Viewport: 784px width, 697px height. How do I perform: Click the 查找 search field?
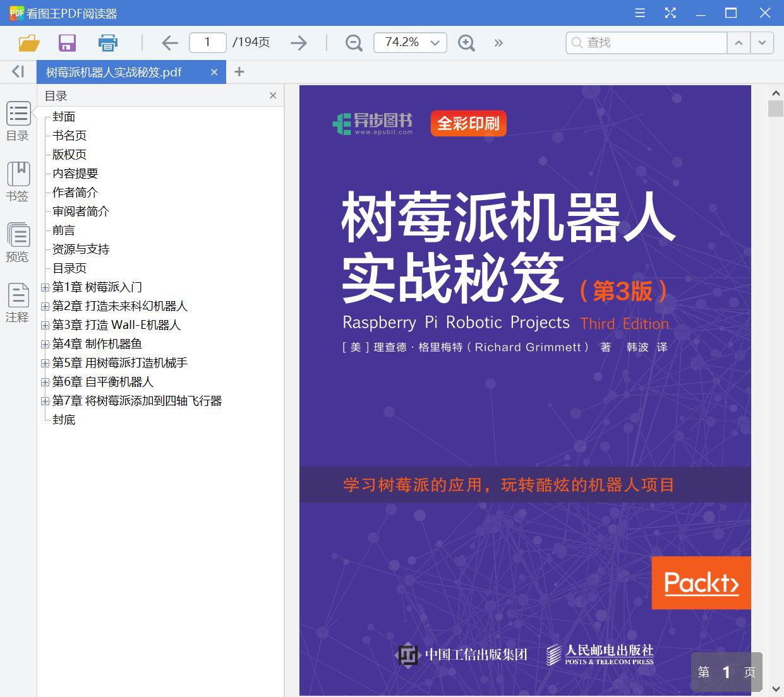(x=646, y=42)
